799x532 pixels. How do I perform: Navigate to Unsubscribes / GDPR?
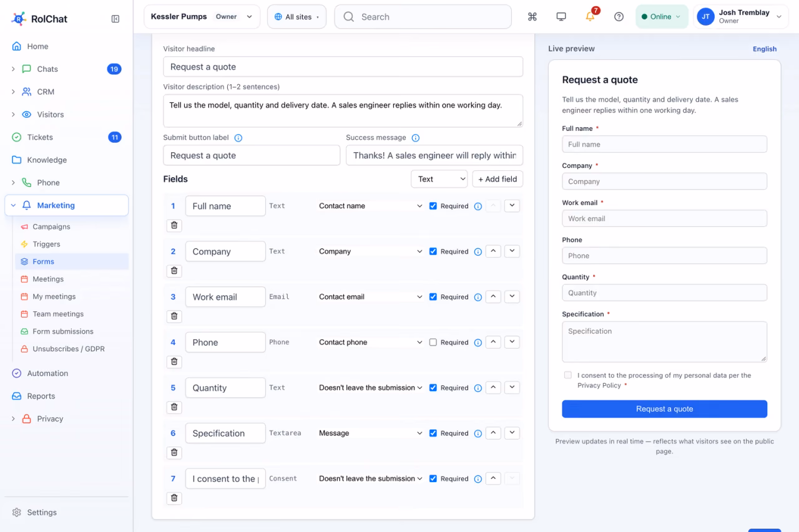(x=69, y=349)
